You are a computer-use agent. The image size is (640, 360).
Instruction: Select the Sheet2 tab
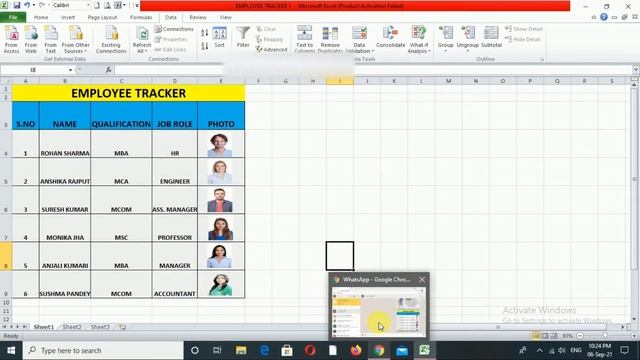(72, 327)
